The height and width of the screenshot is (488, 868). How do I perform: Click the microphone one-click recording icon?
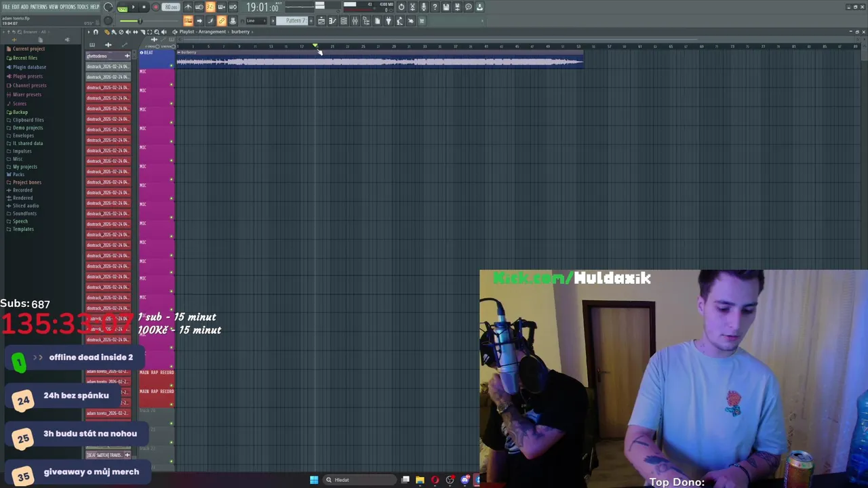(x=424, y=7)
